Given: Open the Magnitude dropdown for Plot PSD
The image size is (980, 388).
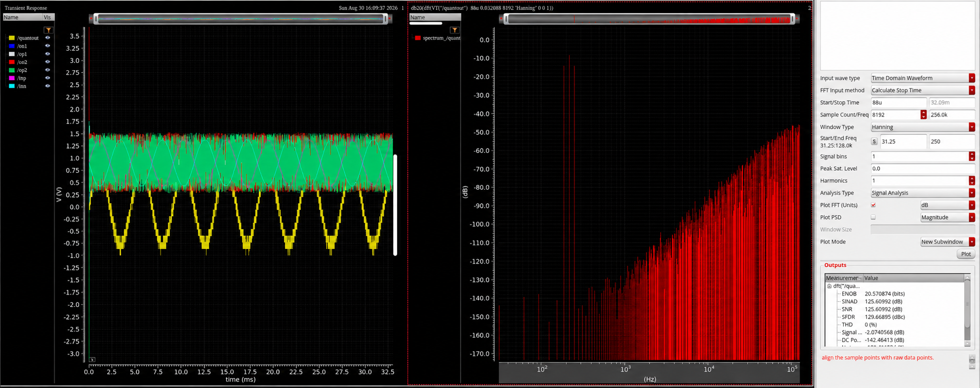Looking at the screenshot, I should (948, 217).
